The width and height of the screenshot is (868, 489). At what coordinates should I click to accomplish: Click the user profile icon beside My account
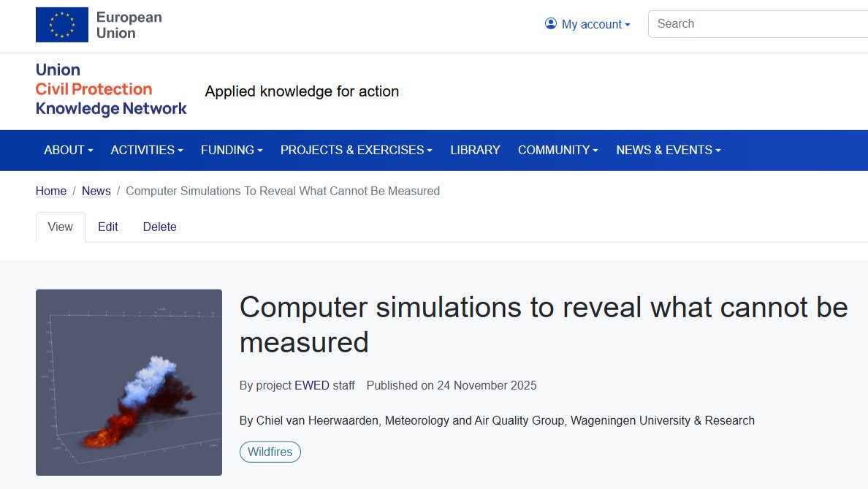(x=550, y=24)
